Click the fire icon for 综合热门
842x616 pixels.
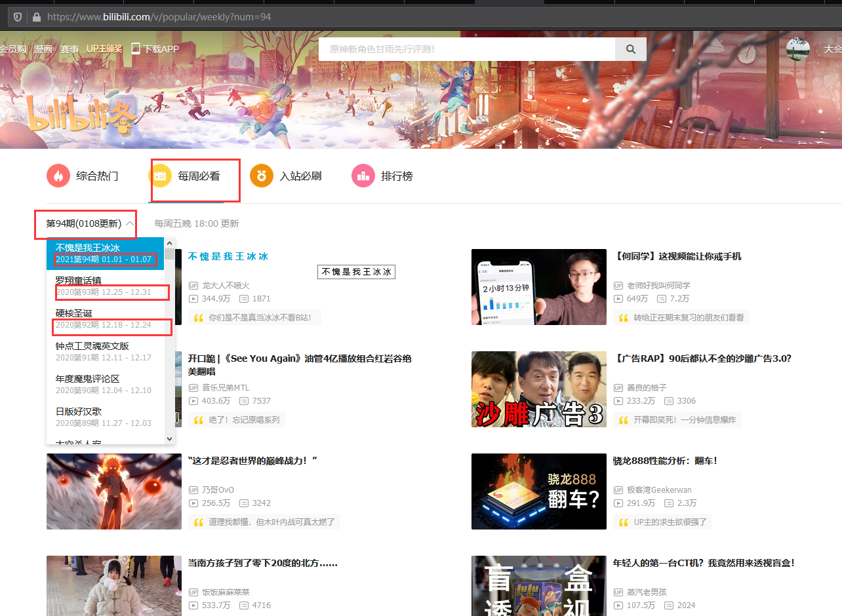tap(58, 176)
